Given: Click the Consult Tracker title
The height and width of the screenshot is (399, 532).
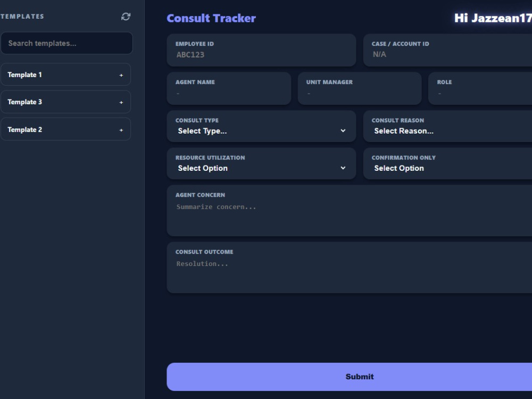Looking at the screenshot, I should [x=211, y=18].
